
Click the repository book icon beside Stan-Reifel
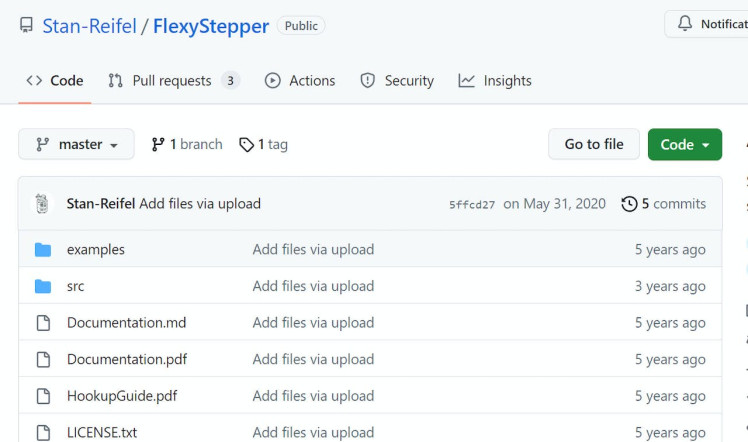tap(26, 25)
